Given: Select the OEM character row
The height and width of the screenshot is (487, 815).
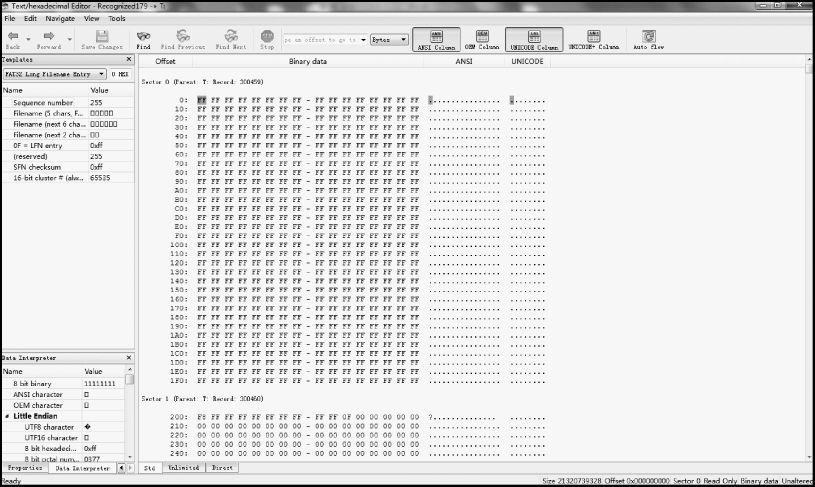Looking at the screenshot, I should [x=63, y=405].
